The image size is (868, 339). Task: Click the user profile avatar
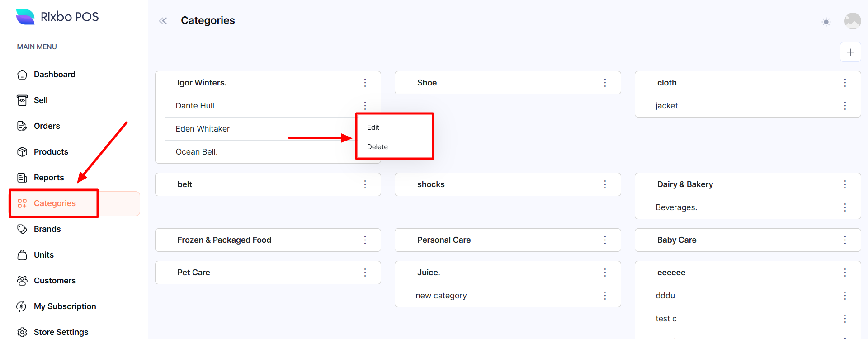(852, 21)
